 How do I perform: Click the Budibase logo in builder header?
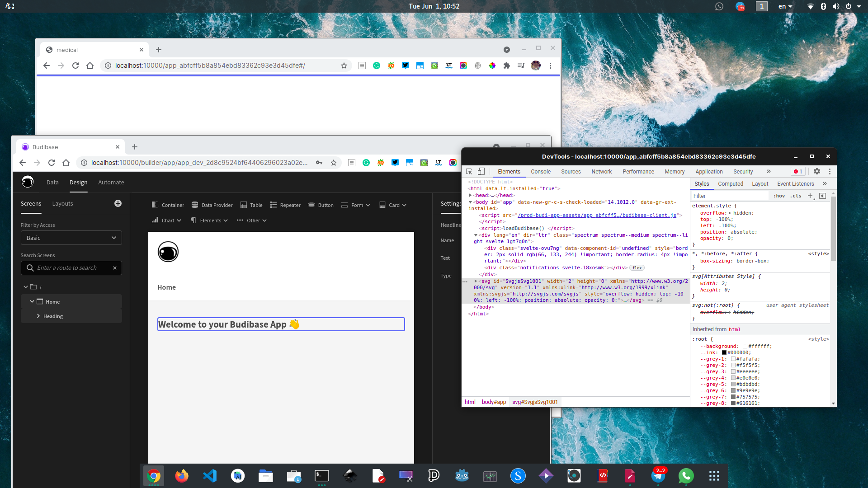coord(28,182)
